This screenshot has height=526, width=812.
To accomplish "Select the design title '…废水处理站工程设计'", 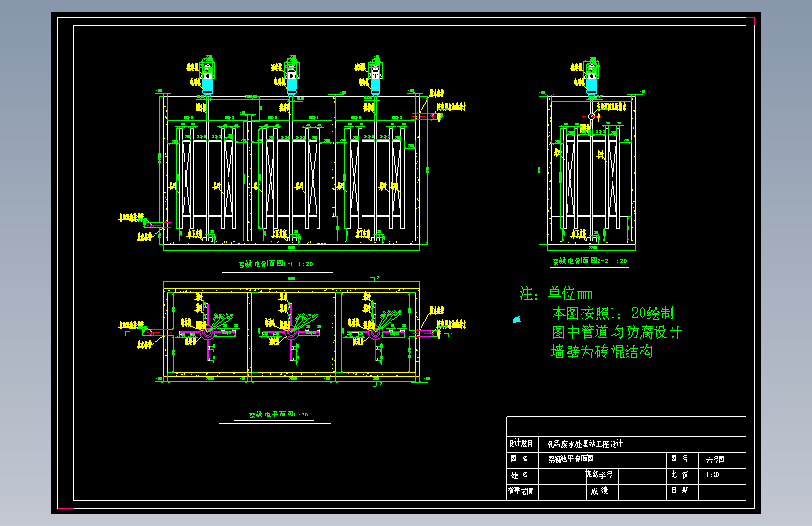I will (x=584, y=444).
